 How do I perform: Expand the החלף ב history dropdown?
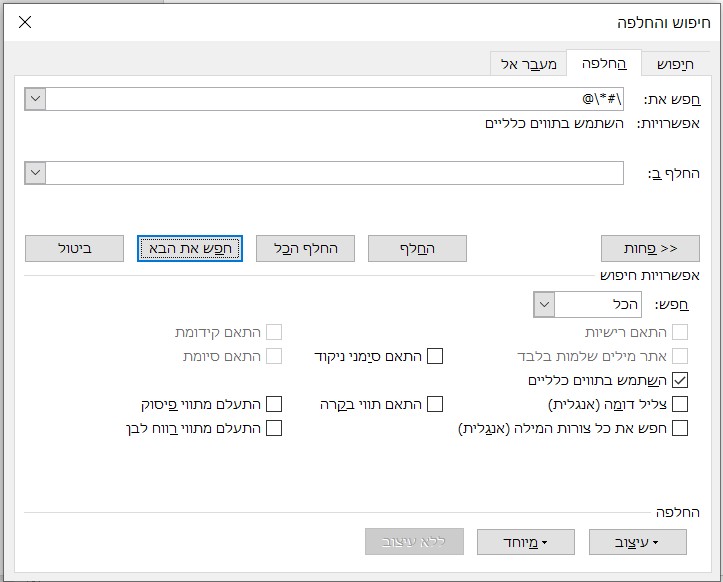(35, 173)
